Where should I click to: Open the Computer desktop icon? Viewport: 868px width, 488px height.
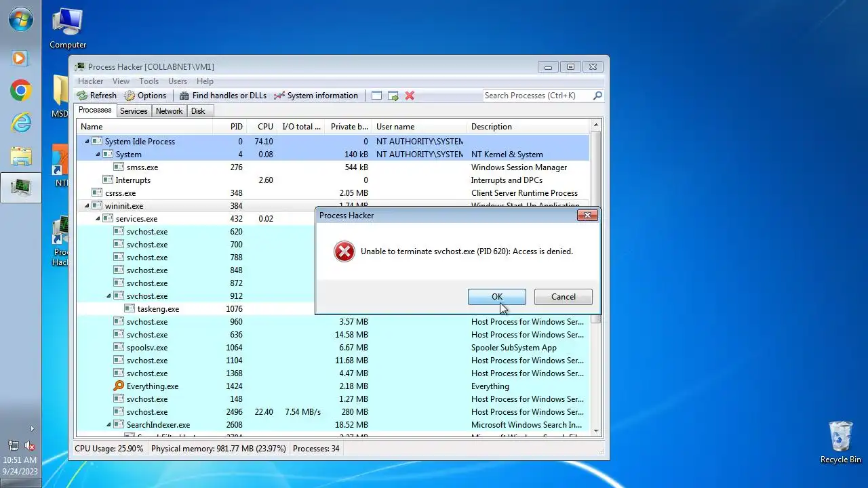(68, 28)
